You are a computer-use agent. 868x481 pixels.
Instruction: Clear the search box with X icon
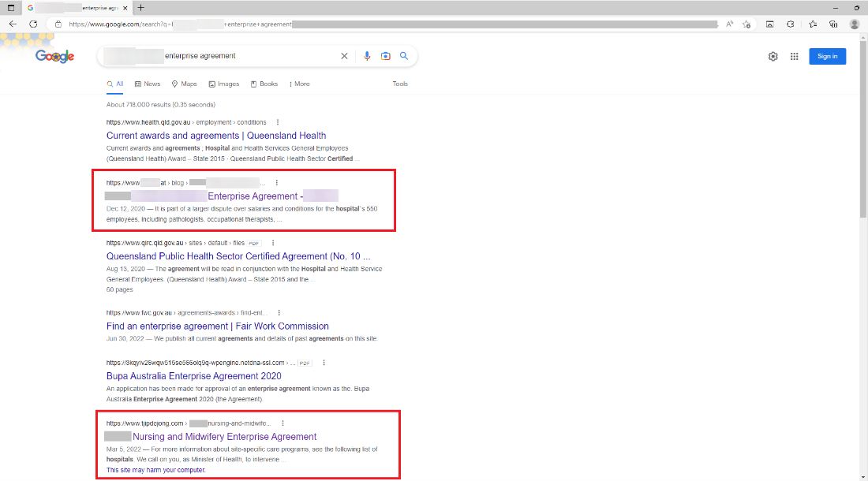point(344,56)
